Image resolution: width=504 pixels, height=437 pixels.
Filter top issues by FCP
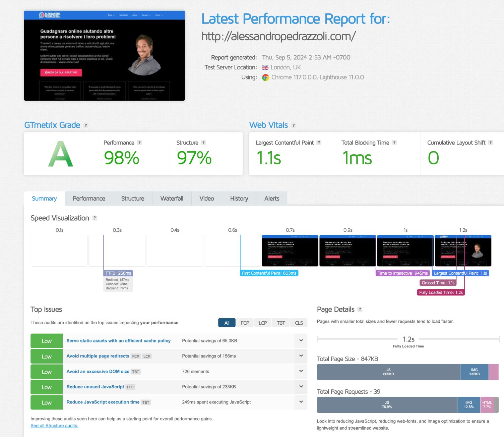pyautogui.click(x=245, y=323)
